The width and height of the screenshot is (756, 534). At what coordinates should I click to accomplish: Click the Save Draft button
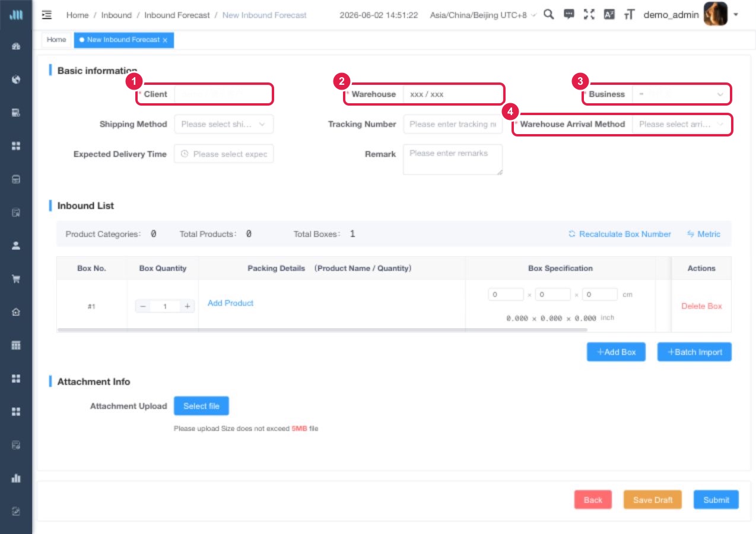point(653,500)
